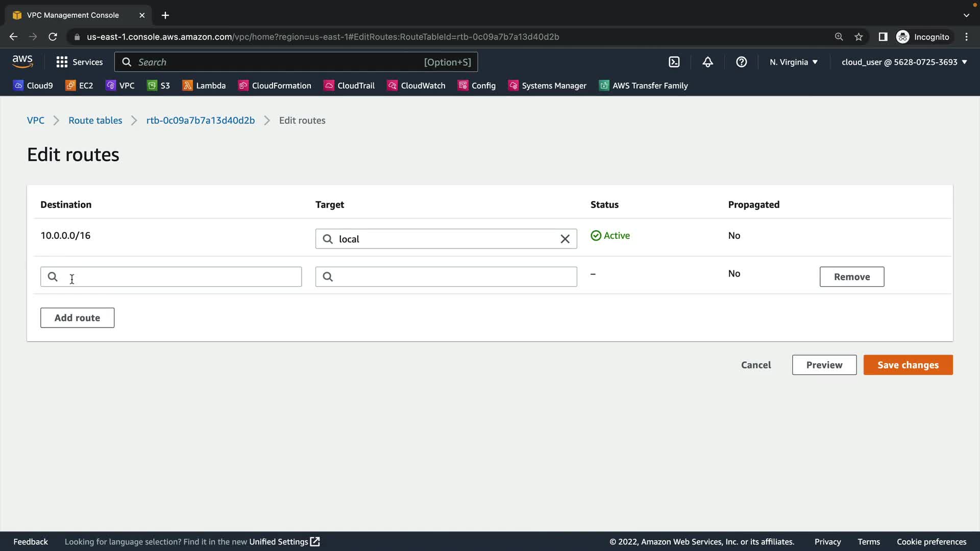Image resolution: width=980 pixels, height=551 pixels.
Task: Remove the empty new route row
Action: coord(851,277)
